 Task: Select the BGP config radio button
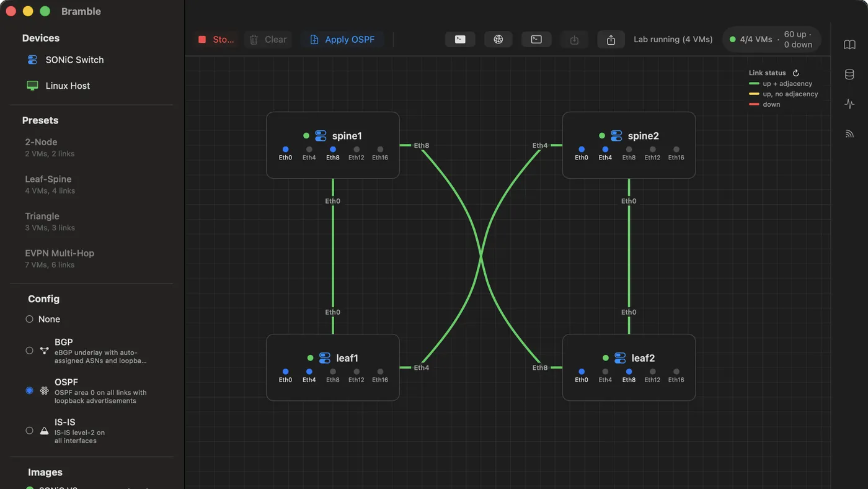click(29, 351)
